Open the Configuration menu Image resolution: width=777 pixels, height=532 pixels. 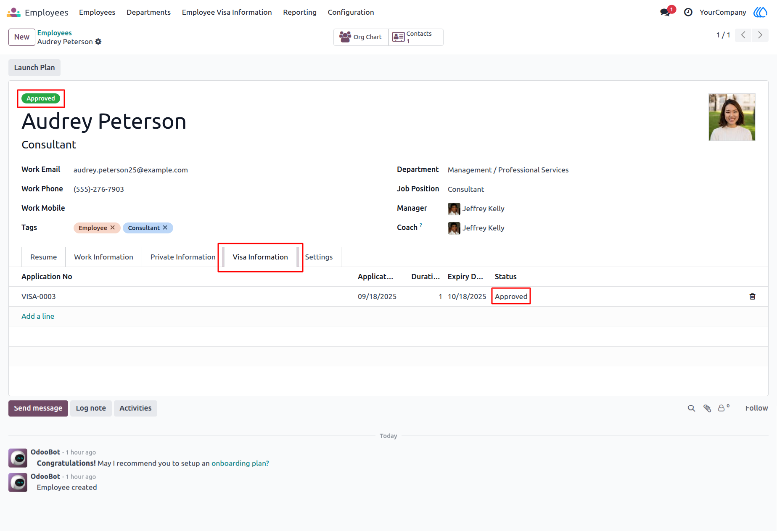351,12
